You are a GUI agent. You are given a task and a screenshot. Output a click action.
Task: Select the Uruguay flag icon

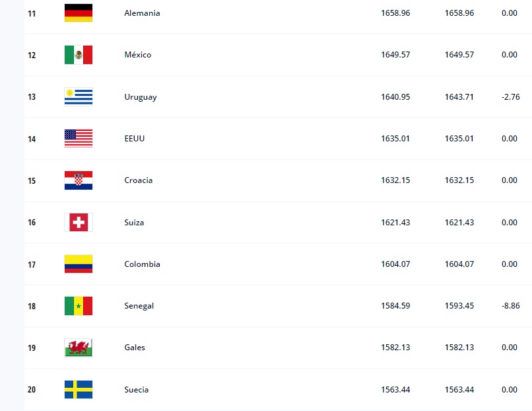pyautogui.click(x=79, y=97)
